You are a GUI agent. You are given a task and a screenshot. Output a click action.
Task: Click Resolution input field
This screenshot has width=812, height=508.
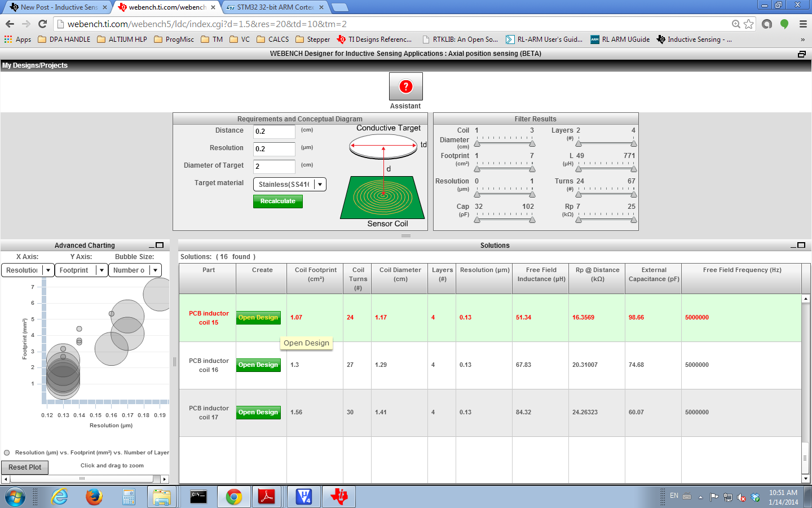click(274, 149)
